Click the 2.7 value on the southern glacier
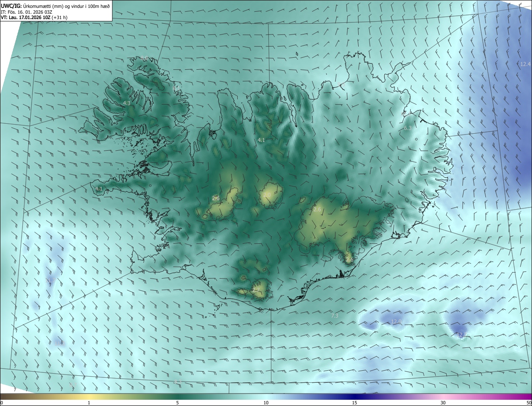Image resolution: width=532 pixels, height=406 pixels. tap(256, 290)
